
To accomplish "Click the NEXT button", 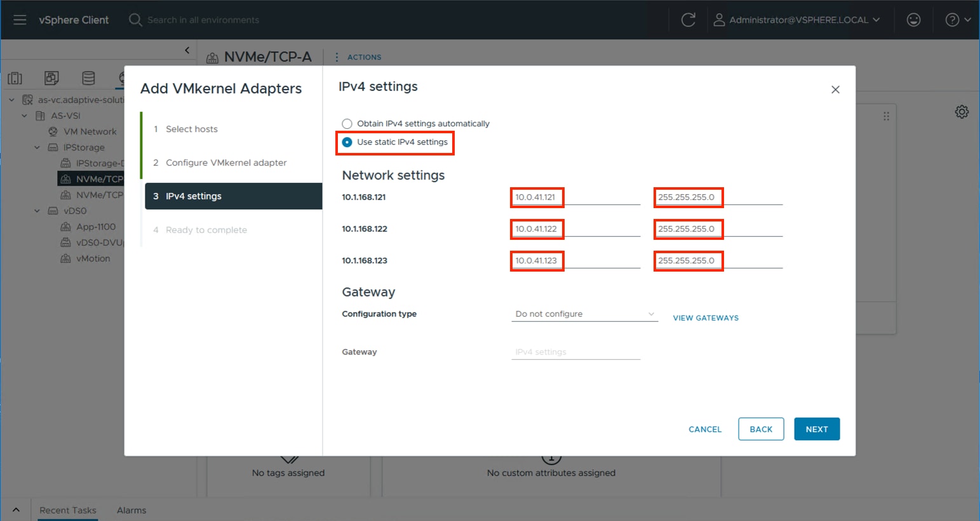I will (x=816, y=429).
